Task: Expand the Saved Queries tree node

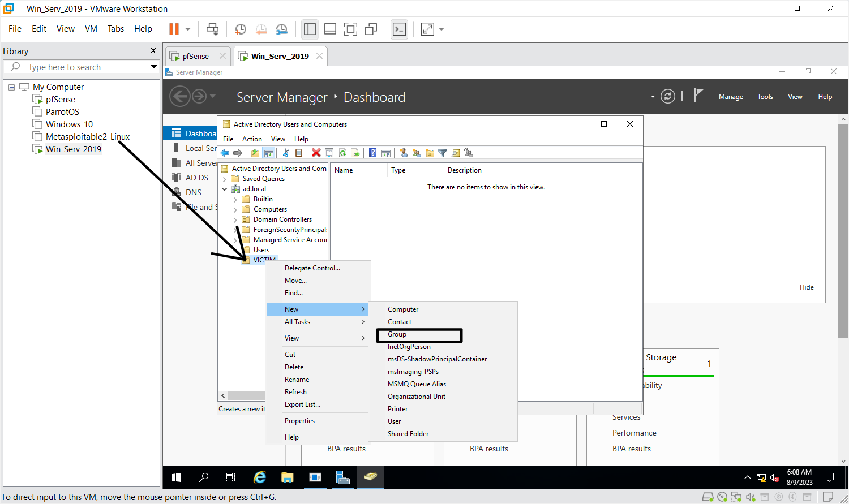Action: click(225, 179)
